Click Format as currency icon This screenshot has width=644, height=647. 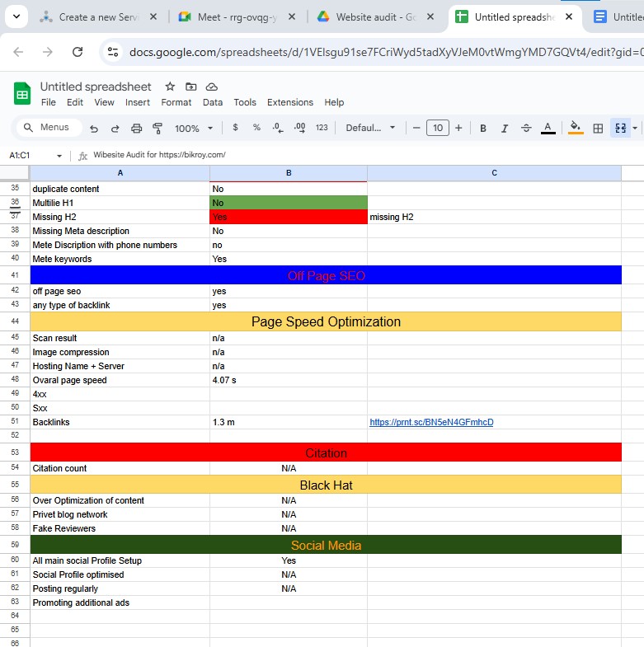[x=236, y=128]
